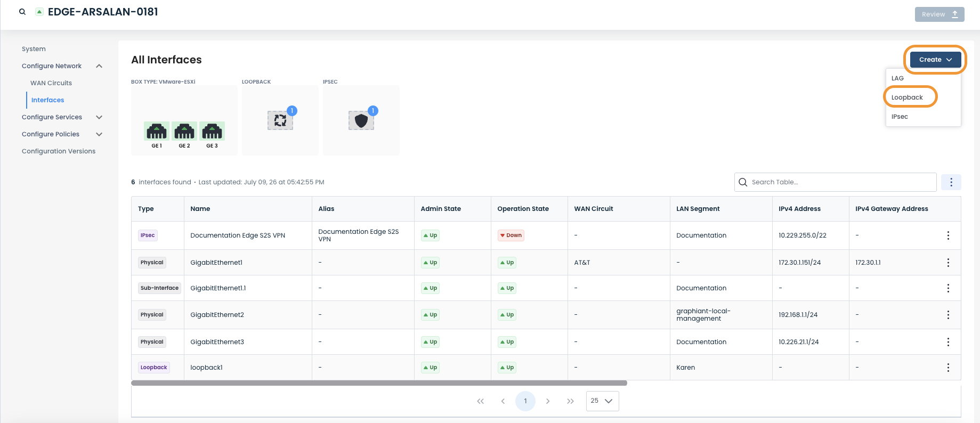
Task: Click AT&T WAN circuit cell
Action: (x=582, y=263)
